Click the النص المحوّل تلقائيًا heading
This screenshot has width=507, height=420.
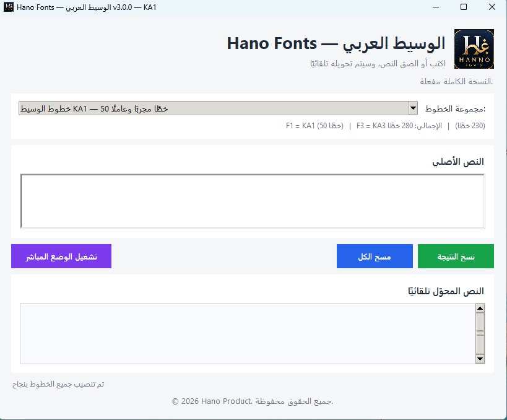point(446,291)
